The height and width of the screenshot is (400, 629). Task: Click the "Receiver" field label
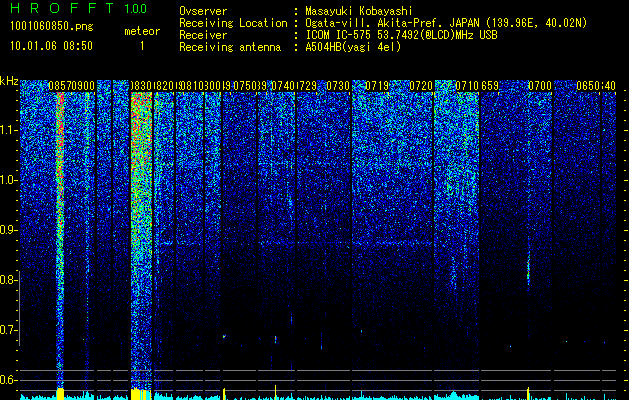point(203,35)
